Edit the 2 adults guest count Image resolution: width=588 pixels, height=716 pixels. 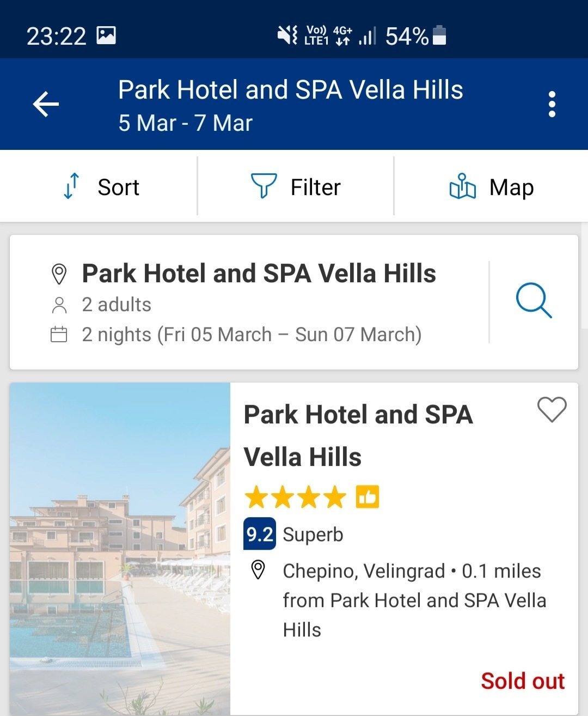(x=117, y=305)
